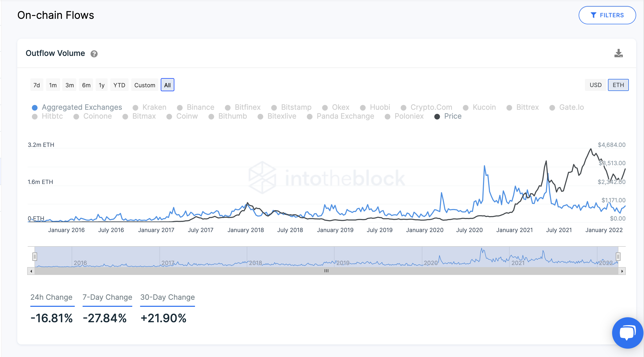Toggle Aggregated Exchanges series
644x357 pixels.
click(x=77, y=107)
